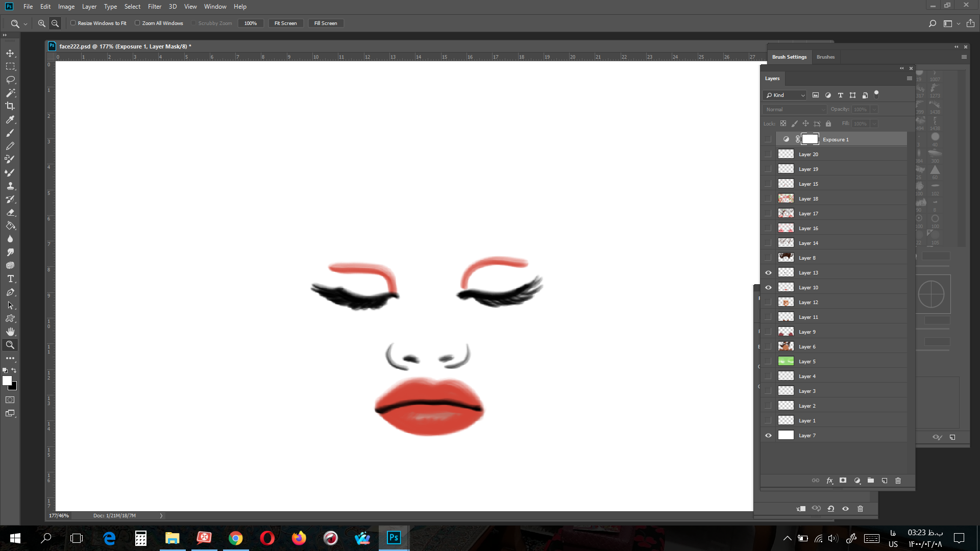This screenshot has height=551, width=980.
Task: Select the Magic Wand tool
Action: coord(10,93)
